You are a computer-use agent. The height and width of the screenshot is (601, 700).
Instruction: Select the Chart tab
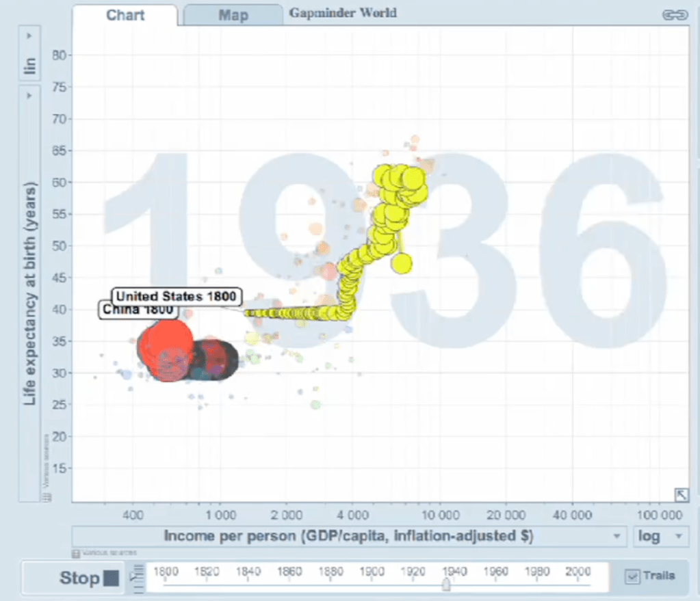pos(125,15)
